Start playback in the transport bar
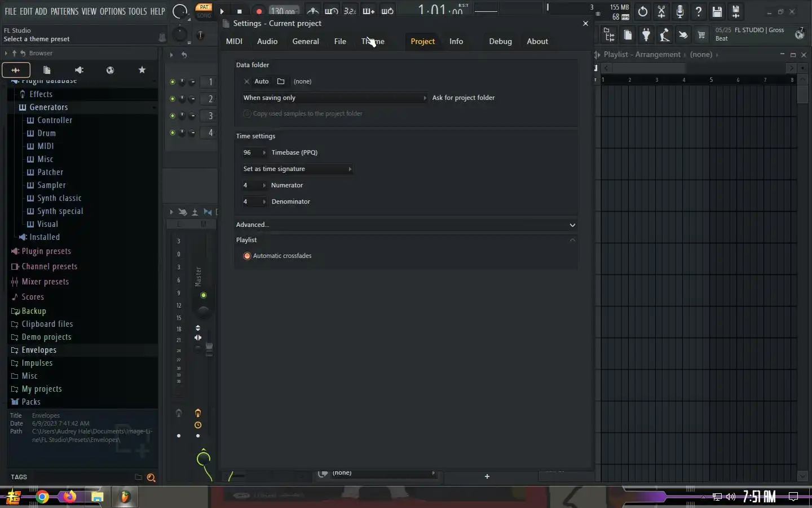This screenshot has height=508, width=812. tap(222, 11)
